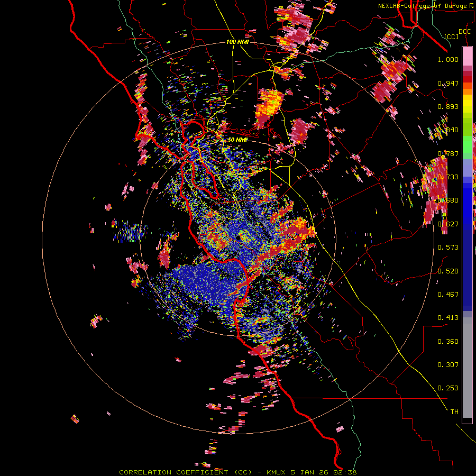This screenshot has width=476, height=476.
Task: Select the 0.520 legend value
Action: tap(448, 271)
